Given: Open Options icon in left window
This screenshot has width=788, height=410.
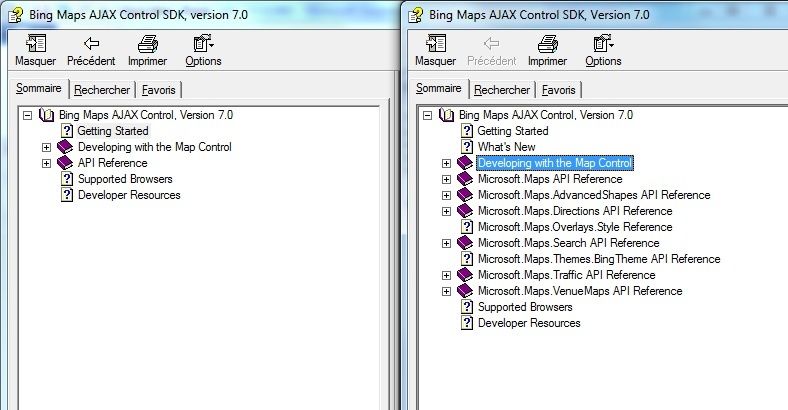Looking at the screenshot, I should pos(204,43).
